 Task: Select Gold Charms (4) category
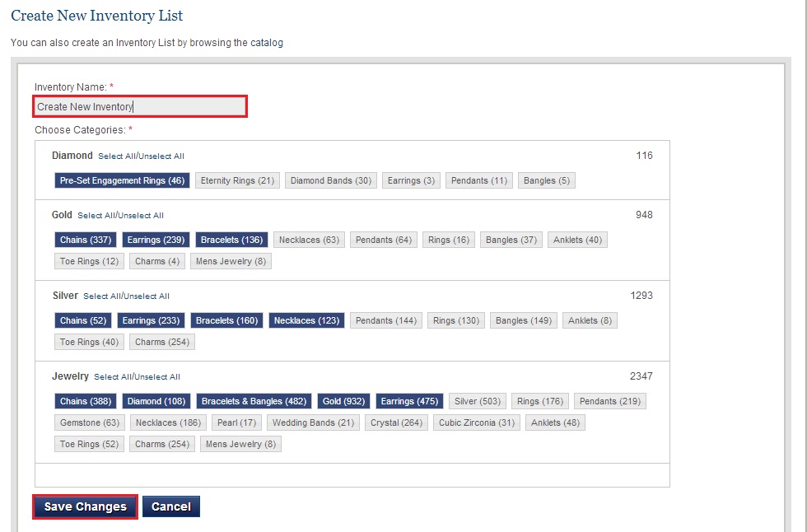click(157, 261)
